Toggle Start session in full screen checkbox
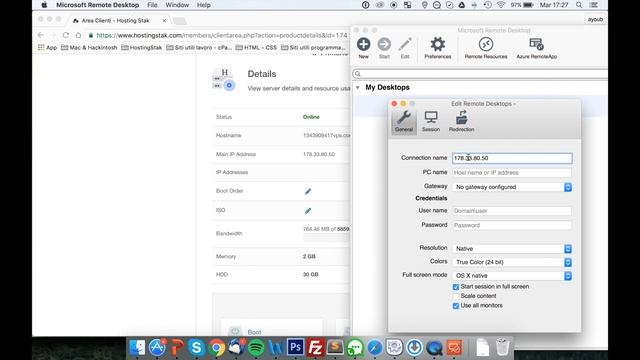Image resolution: width=640 pixels, height=360 pixels. point(456,287)
